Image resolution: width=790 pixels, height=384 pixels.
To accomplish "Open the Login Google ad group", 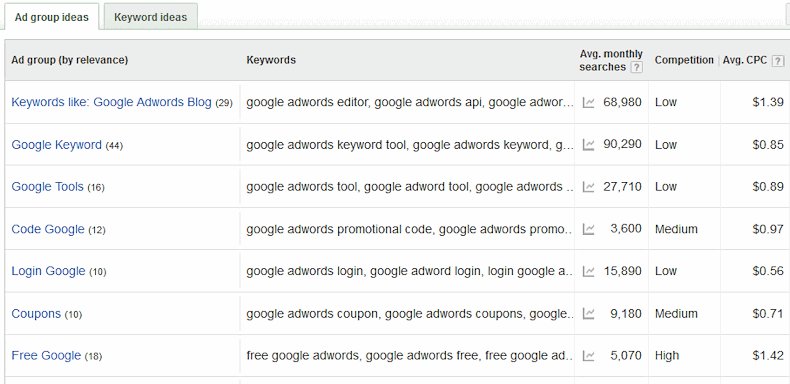I will pyautogui.click(x=48, y=271).
